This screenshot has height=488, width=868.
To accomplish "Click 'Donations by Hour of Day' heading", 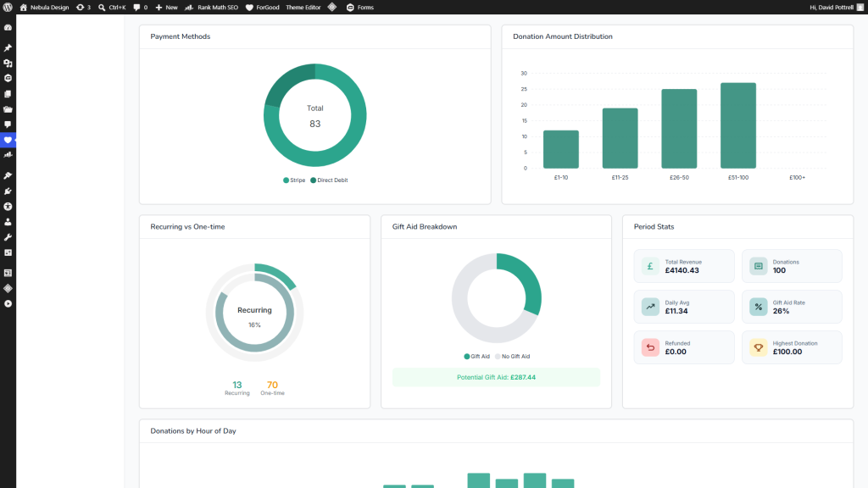I will click(x=193, y=431).
